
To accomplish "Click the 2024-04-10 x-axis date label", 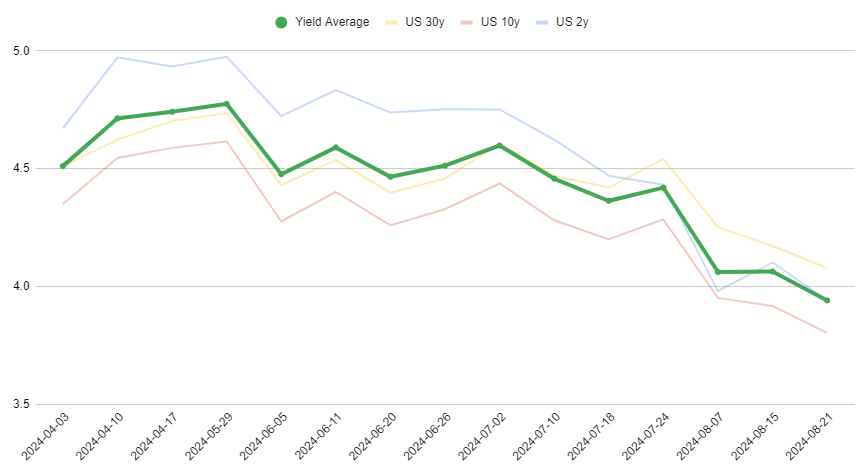I will [x=99, y=440].
